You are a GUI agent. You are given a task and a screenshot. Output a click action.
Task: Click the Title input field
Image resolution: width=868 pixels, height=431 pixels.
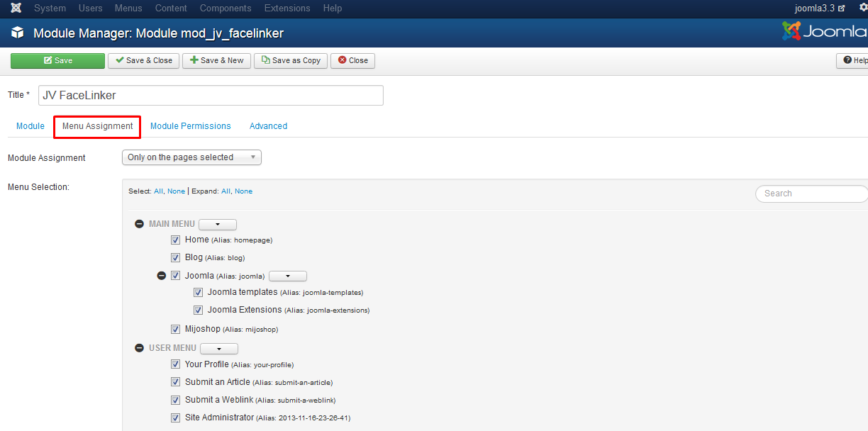[x=211, y=95]
